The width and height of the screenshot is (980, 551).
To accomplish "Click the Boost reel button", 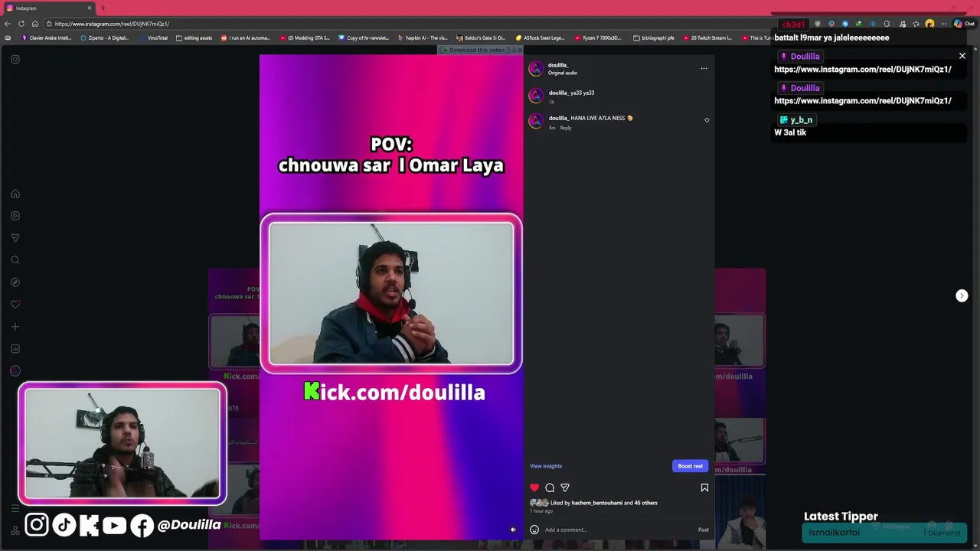I will tap(690, 466).
